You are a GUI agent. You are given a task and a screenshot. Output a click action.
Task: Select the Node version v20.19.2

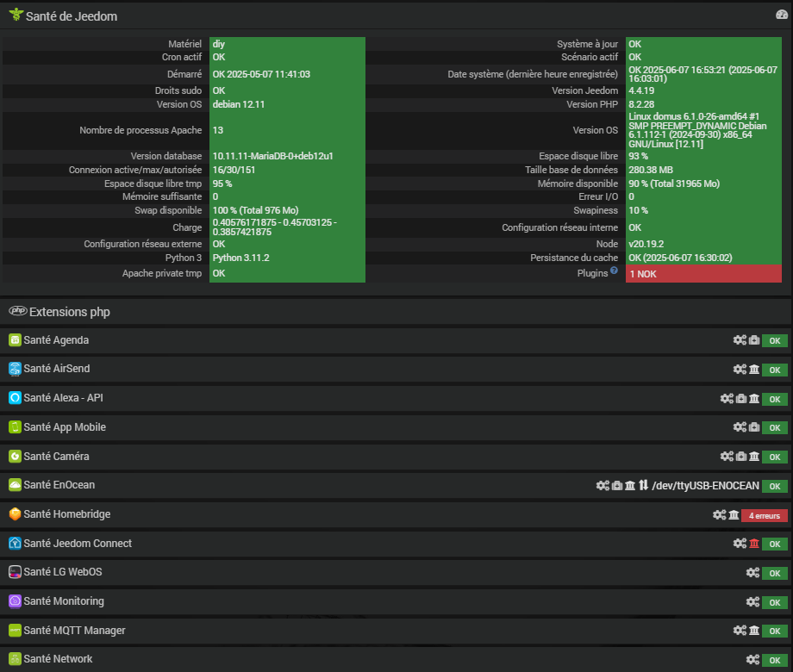(646, 244)
